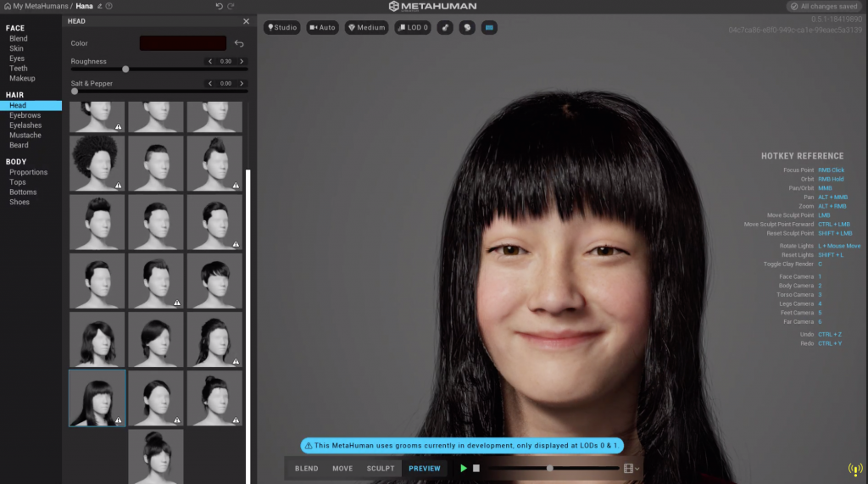868x484 pixels.
Task: Choose the tall pompadour hairstyle thumbnail
Action: (97, 222)
